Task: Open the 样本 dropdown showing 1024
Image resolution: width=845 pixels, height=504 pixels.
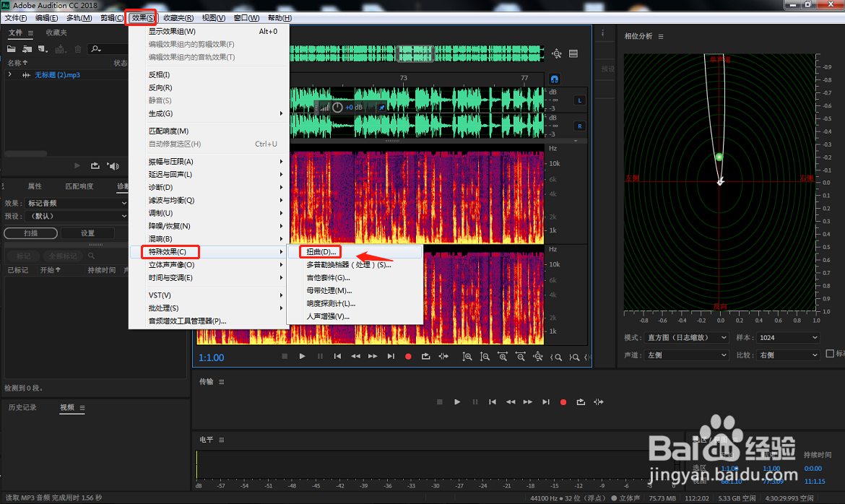Action: click(789, 337)
